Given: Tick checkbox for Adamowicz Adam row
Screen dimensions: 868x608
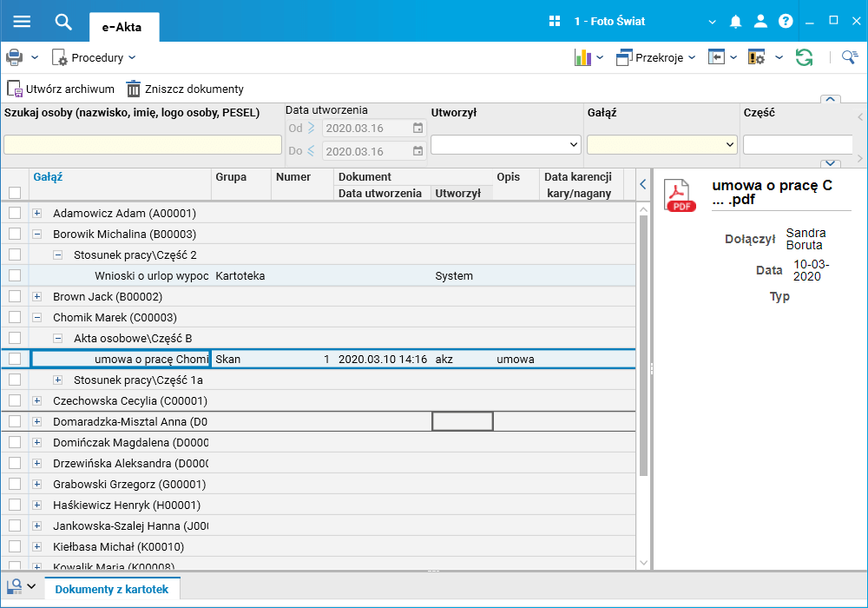Looking at the screenshot, I should coord(15,214).
